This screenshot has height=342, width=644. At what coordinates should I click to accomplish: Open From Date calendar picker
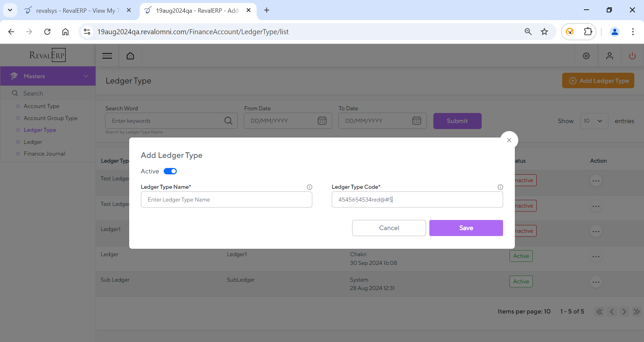click(322, 121)
